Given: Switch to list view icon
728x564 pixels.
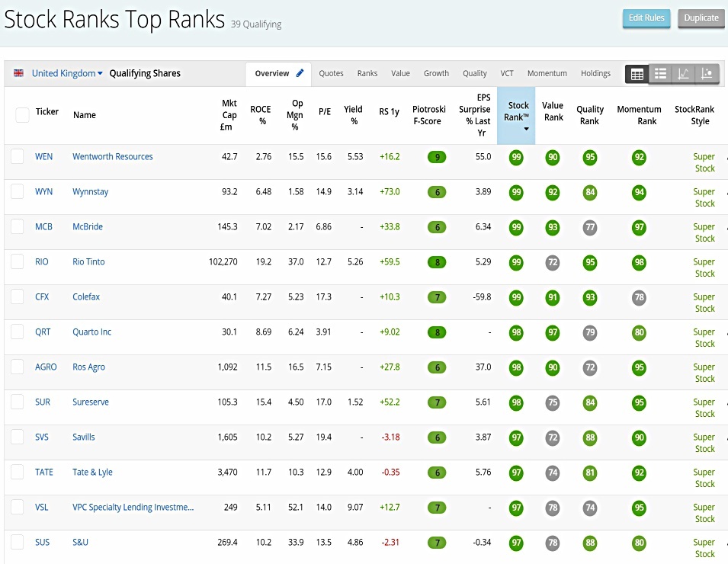Looking at the screenshot, I should (x=660, y=74).
